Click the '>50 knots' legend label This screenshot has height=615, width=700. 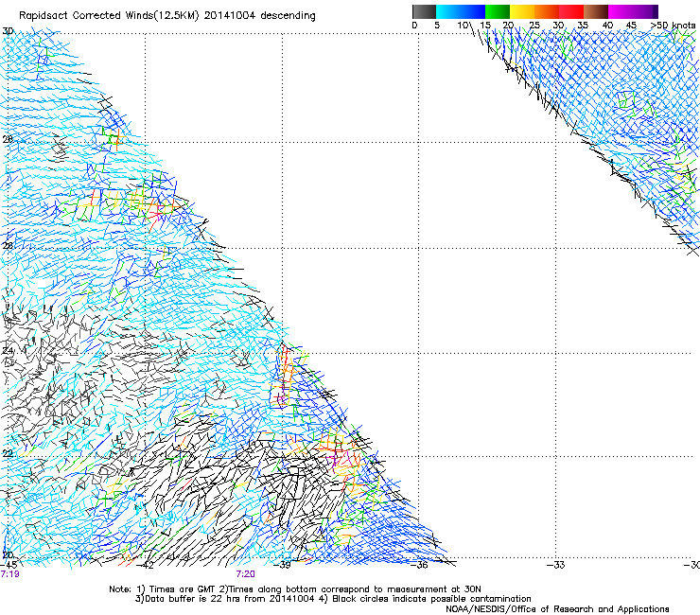point(674,25)
